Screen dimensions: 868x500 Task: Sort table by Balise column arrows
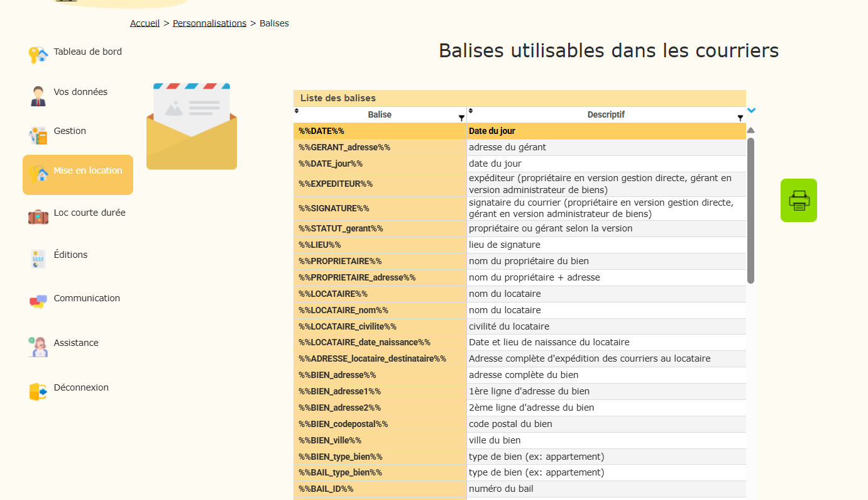click(x=297, y=111)
